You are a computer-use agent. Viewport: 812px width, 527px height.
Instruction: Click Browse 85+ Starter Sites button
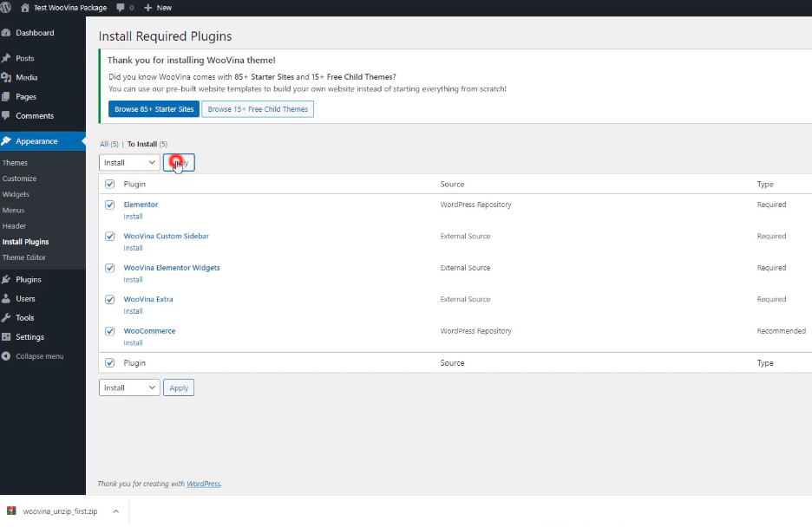point(154,109)
